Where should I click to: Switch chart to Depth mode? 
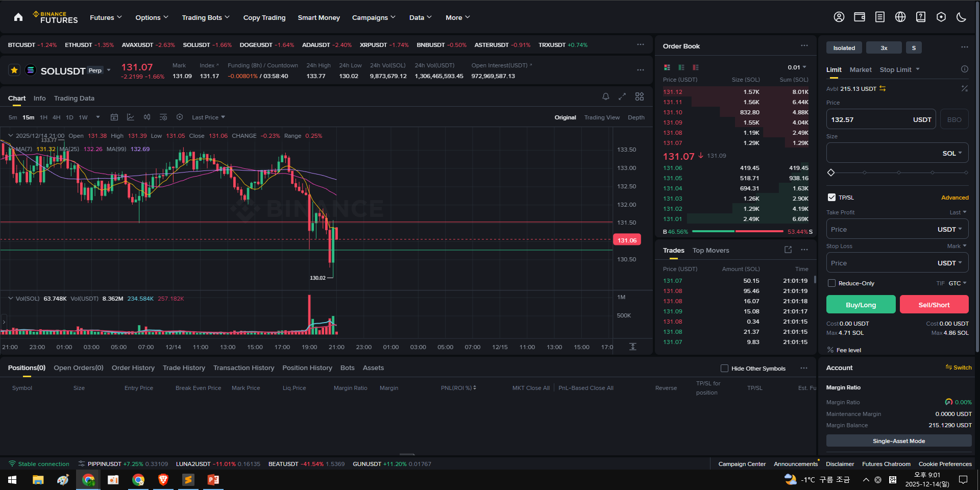(636, 117)
